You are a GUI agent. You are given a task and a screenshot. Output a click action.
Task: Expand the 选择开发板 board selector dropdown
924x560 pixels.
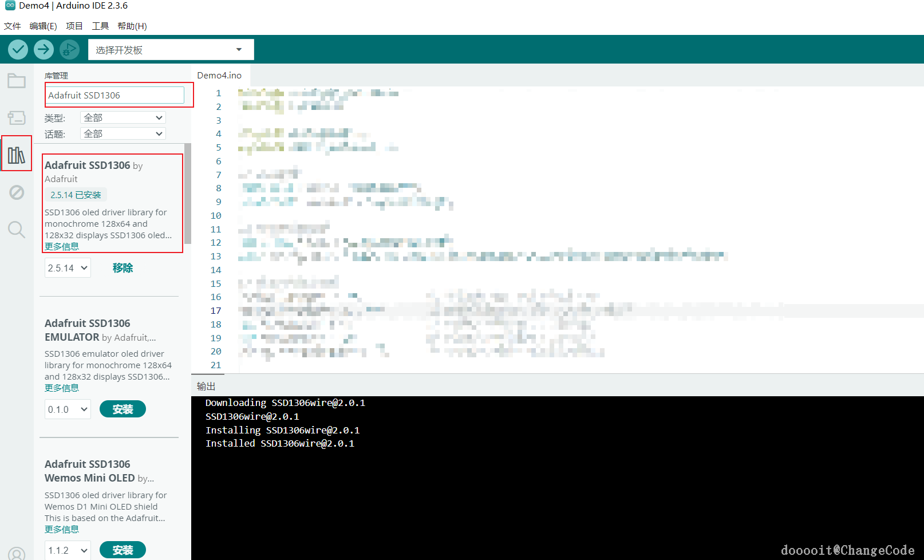coord(171,50)
